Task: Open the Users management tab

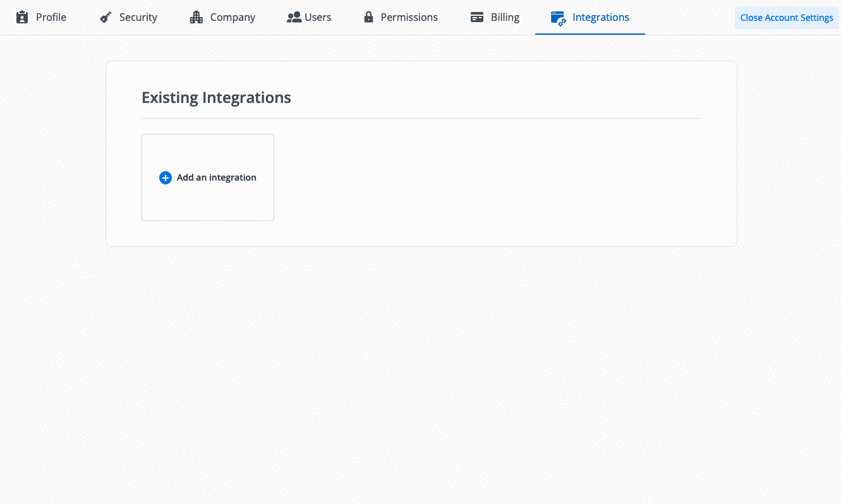Action: tap(309, 17)
